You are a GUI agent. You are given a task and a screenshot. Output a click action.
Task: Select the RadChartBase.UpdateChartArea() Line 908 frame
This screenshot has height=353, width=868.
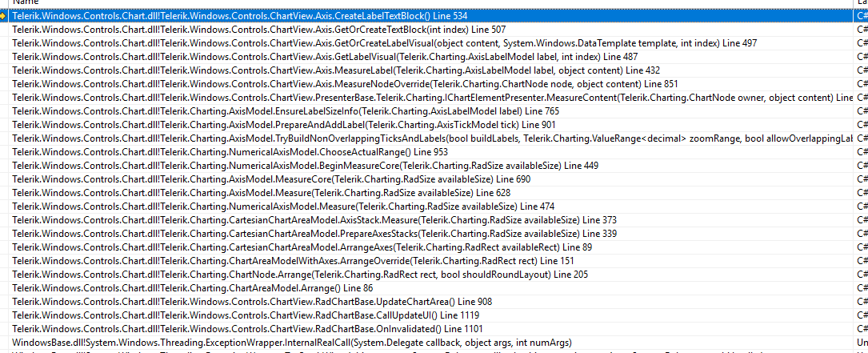432,301
